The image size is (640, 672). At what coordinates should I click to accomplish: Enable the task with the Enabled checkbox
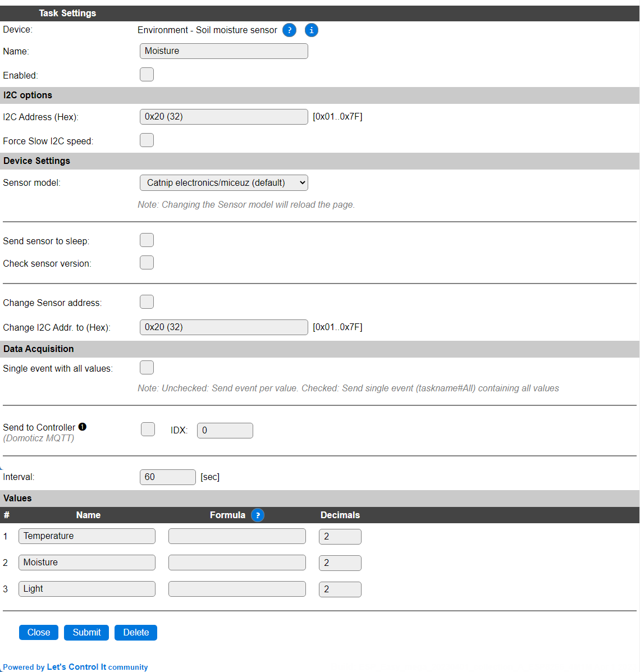(x=147, y=74)
